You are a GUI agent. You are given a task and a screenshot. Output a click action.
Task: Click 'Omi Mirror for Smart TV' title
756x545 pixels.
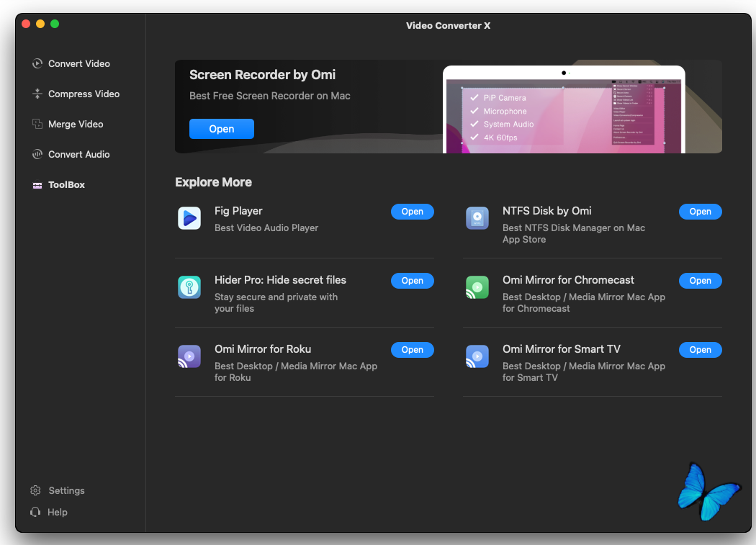(561, 348)
